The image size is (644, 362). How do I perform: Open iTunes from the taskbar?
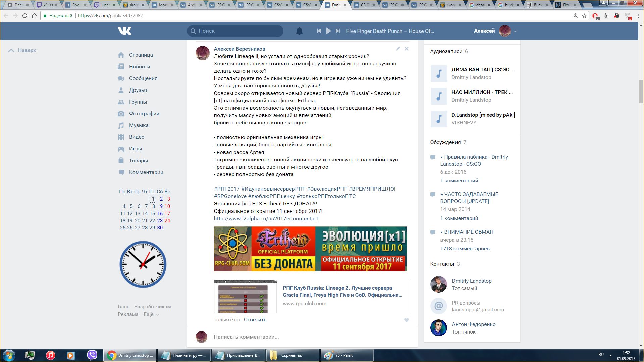(x=51, y=355)
